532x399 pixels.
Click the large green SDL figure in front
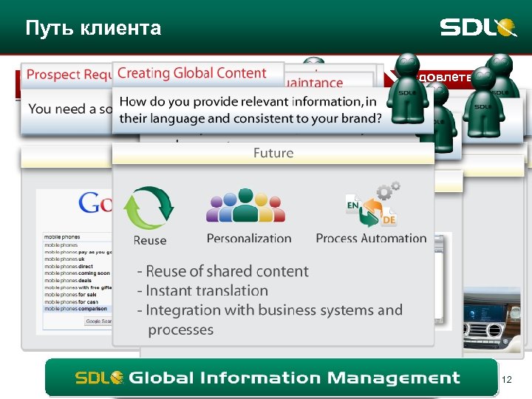point(407,89)
